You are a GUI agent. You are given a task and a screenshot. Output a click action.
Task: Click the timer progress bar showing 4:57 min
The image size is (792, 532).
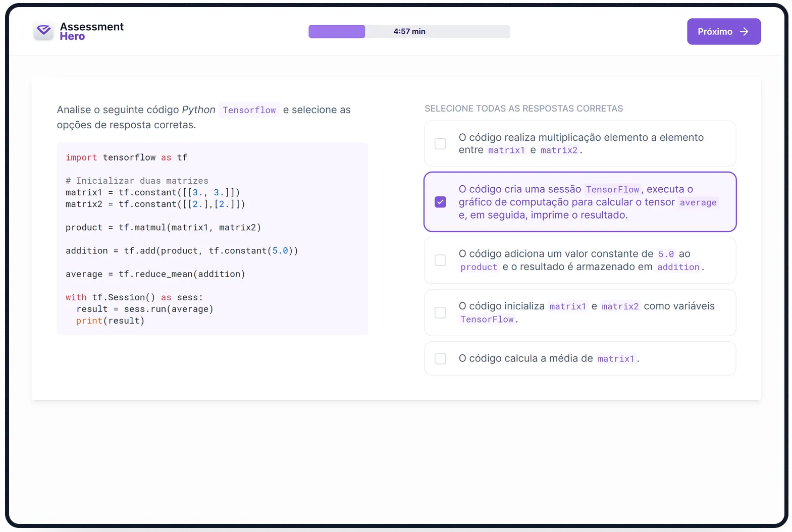tap(409, 31)
